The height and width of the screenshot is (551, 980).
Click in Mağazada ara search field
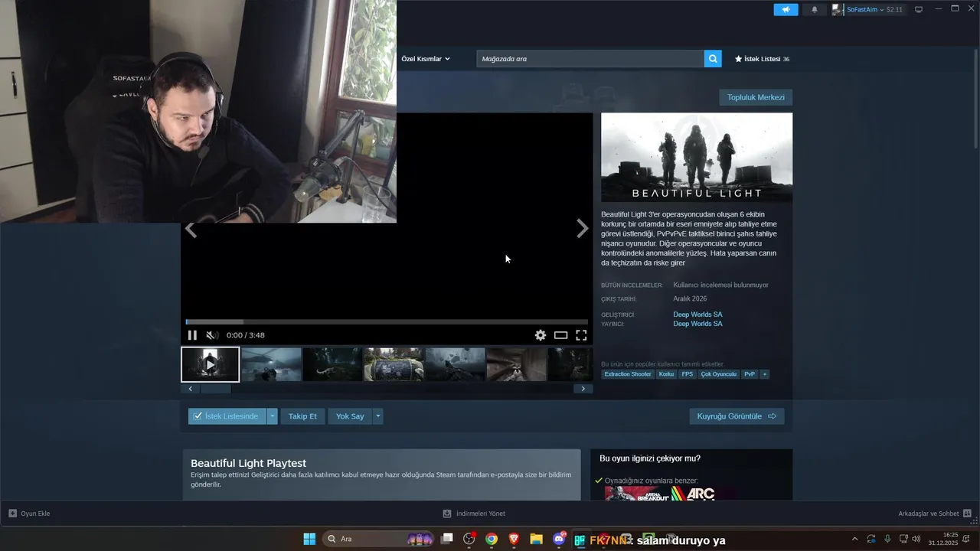(x=590, y=59)
